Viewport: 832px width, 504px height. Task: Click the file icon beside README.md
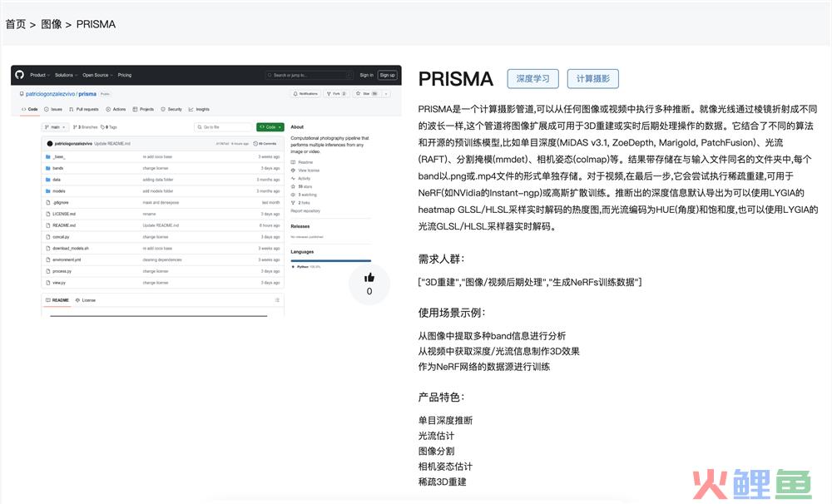48,225
